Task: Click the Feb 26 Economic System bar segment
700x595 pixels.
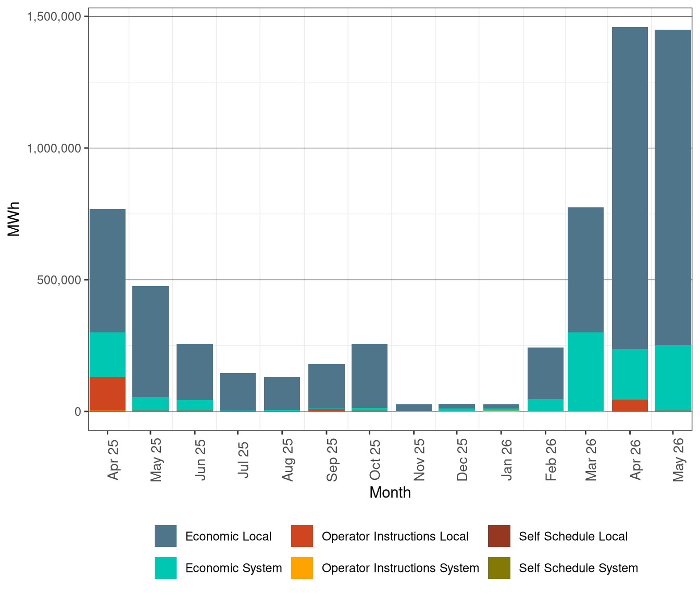Action: [x=546, y=405]
